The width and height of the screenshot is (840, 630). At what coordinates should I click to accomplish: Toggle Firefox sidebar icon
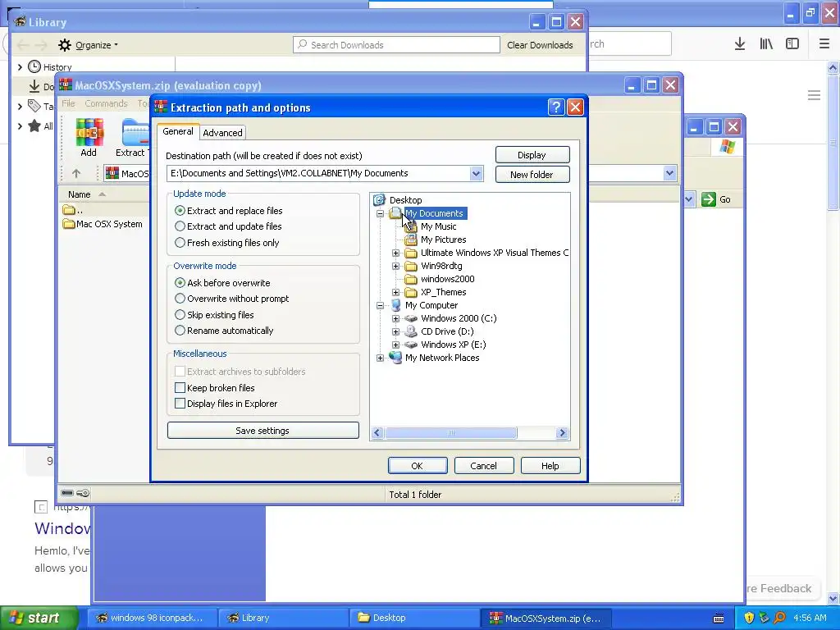coord(792,44)
